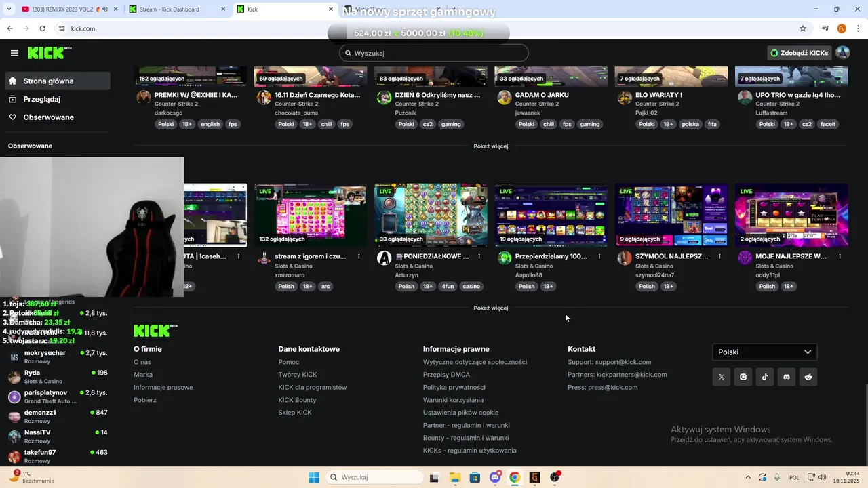Screen dimensions: 868x488
Task: Open the user profile avatar menu
Action: [843, 53]
